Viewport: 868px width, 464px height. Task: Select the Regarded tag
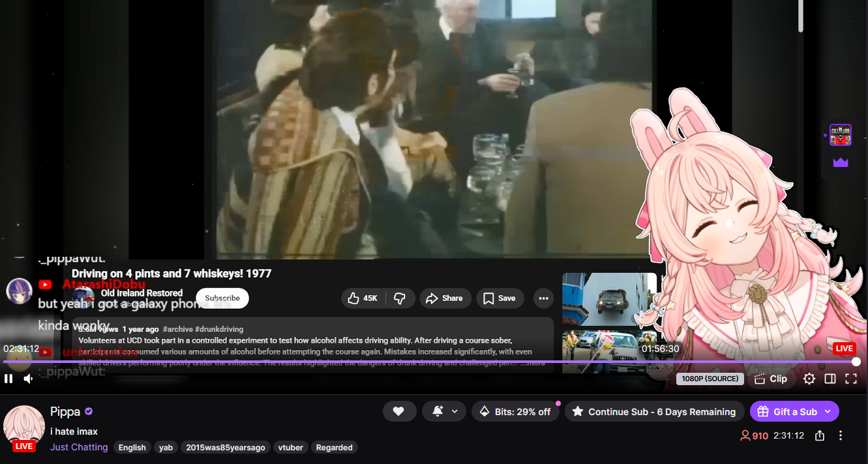coord(334,447)
